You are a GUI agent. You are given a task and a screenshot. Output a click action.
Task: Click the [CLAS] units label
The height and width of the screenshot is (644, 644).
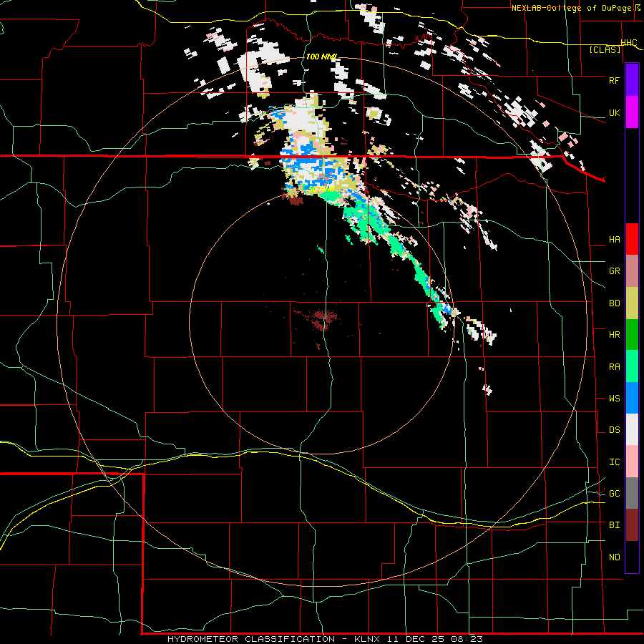[605, 49]
